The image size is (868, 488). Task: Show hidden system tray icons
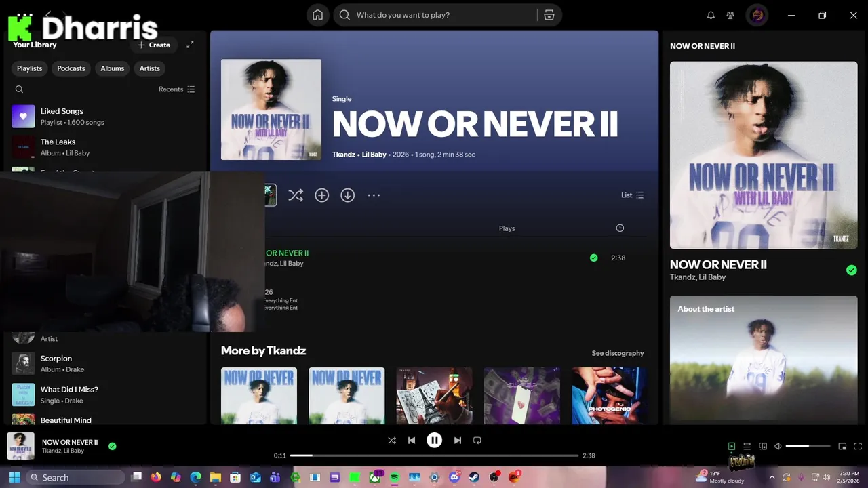point(772,477)
